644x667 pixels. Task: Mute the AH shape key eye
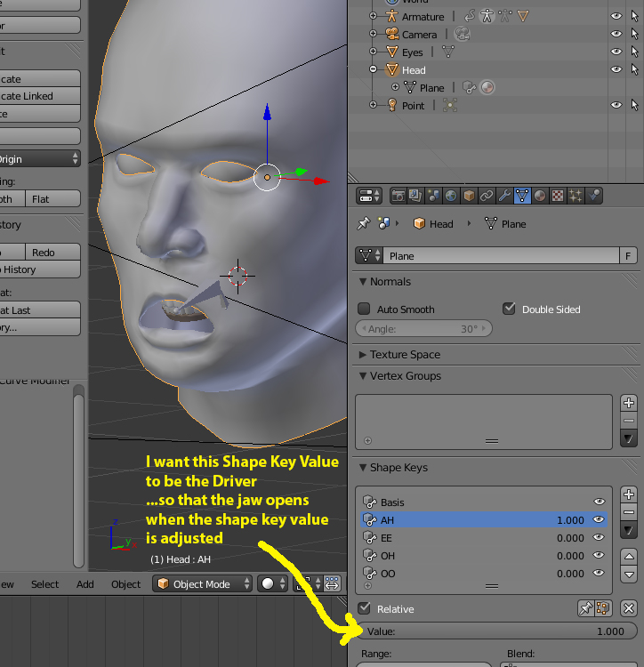599,520
